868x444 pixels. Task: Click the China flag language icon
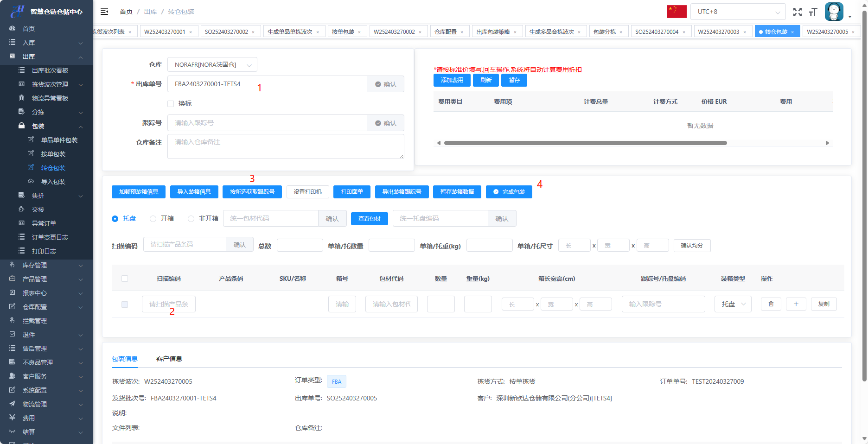(677, 12)
